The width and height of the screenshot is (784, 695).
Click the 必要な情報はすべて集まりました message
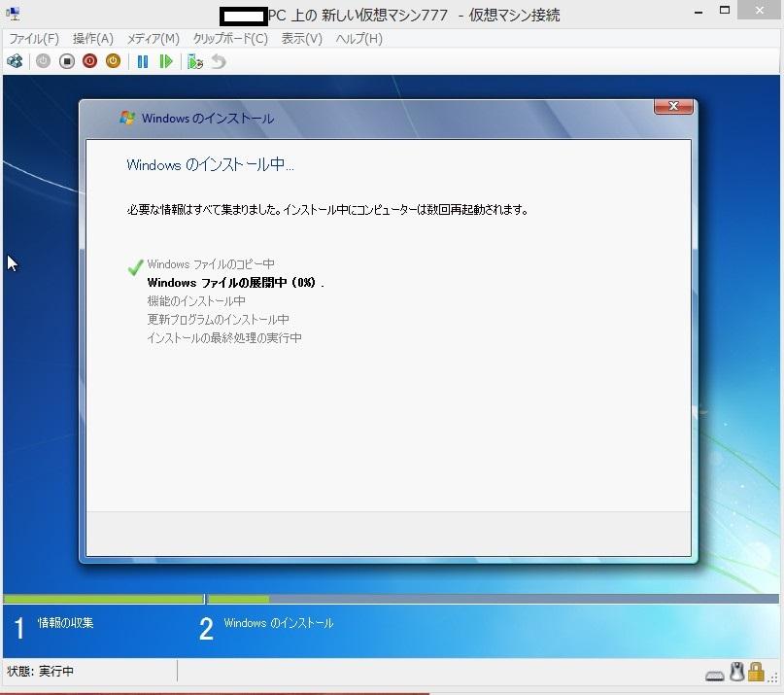point(327,210)
